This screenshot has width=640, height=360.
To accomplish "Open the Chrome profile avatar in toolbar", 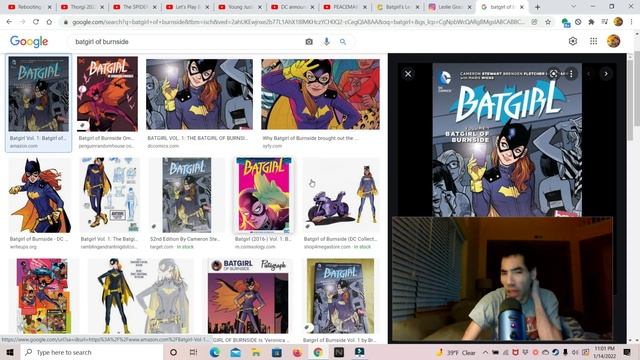I will pos(618,22).
